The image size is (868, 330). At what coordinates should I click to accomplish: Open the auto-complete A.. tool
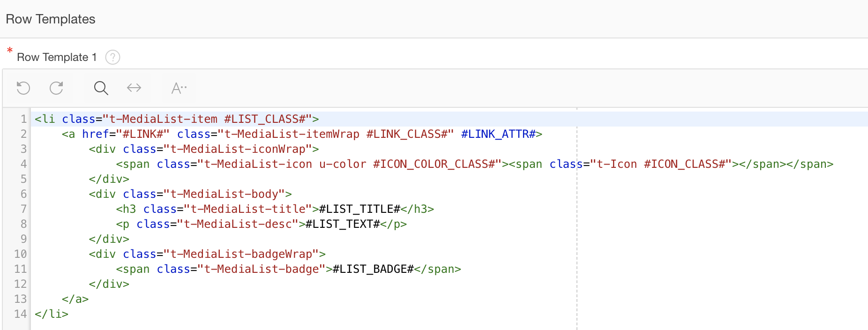[x=179, y=88]
